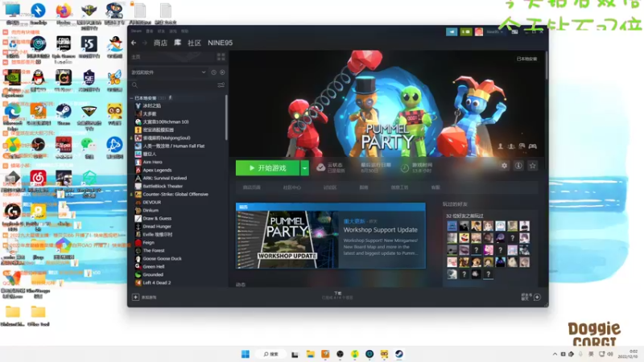Screen dimensions: 644x362
Task: Enter Big Picture mode icon
Action: [x=514, y=31]
